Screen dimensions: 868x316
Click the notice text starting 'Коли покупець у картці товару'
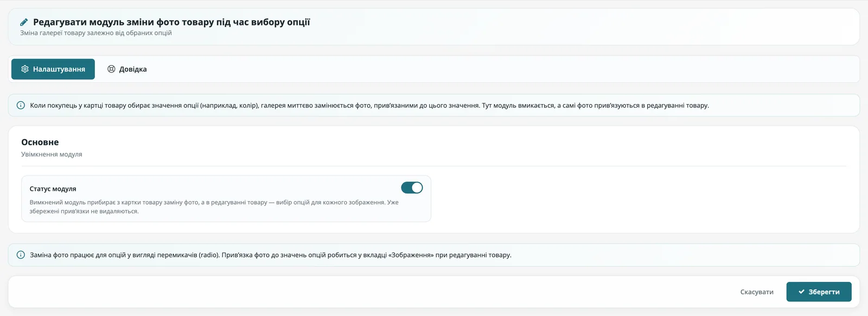point(369,106)
